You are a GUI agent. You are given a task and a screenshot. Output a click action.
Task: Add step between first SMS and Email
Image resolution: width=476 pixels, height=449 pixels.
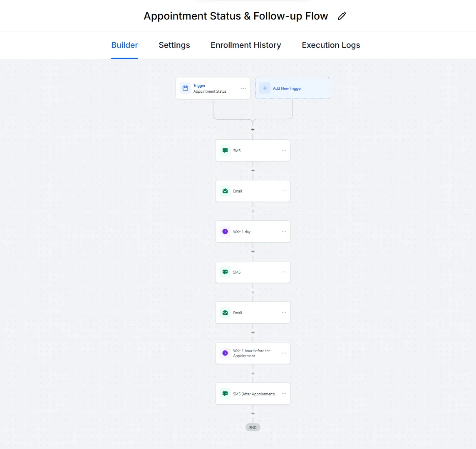pos(253,170)
